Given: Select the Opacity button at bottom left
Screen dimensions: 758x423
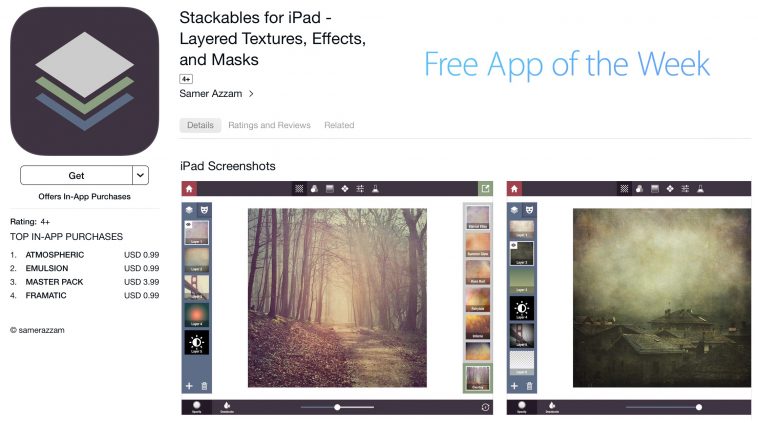Looking at the screenshot, I should point(197,407).
